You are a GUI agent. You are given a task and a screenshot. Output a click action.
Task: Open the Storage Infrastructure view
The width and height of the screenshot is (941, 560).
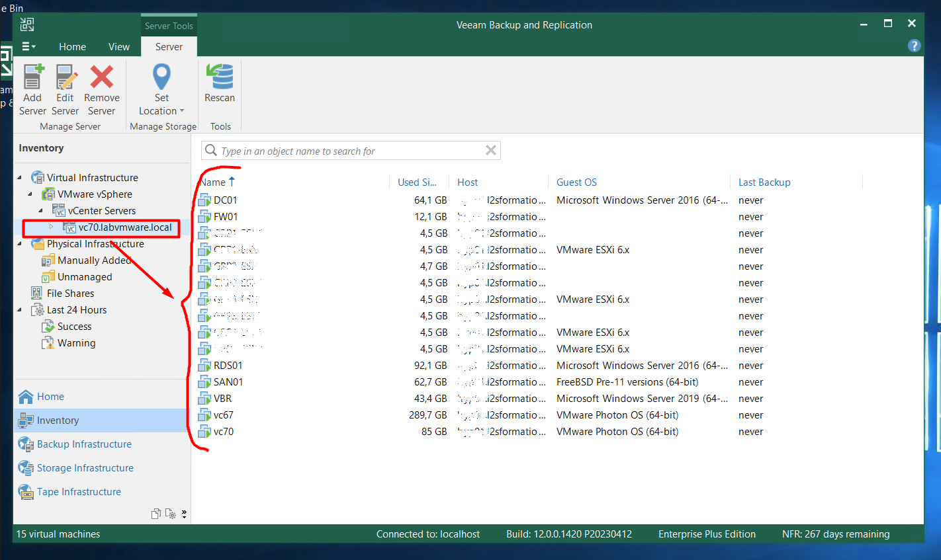(x=101, y=468)
